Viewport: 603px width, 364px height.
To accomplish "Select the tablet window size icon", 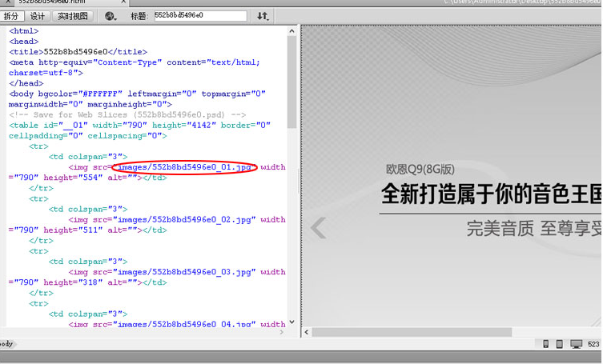I will point(560,344).
